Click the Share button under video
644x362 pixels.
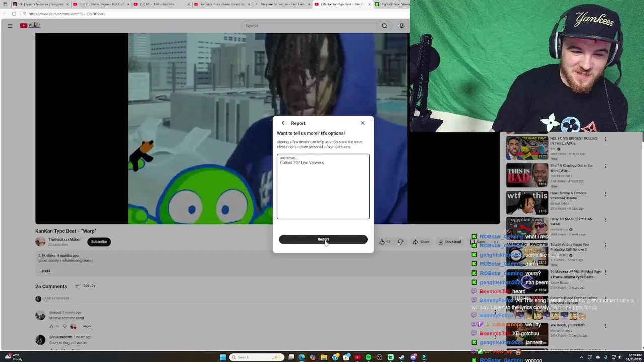(x=421, y=242)
